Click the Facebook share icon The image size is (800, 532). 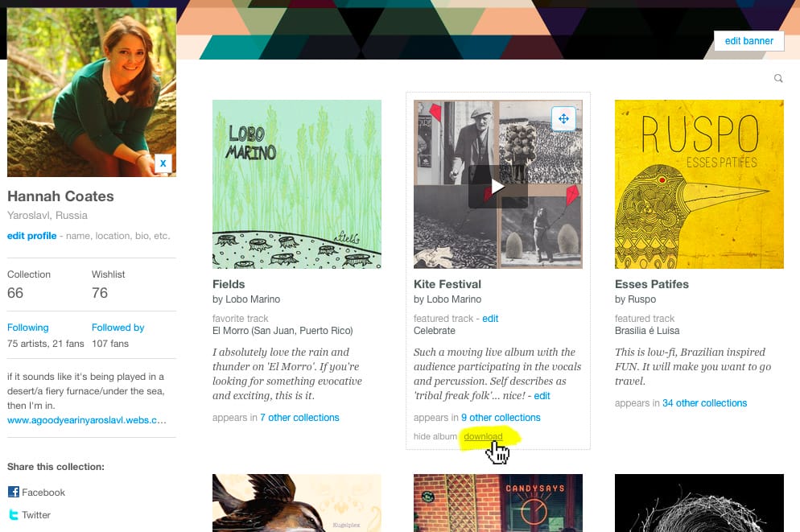[x=13, y=492]
